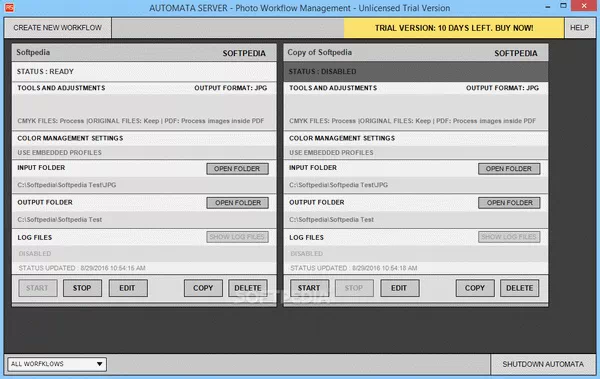Image resolution: width=600 pixels, height=379 pixels.
Task: Click 'STATUS : DISABLED' text
Action: [x=322, y=72]
